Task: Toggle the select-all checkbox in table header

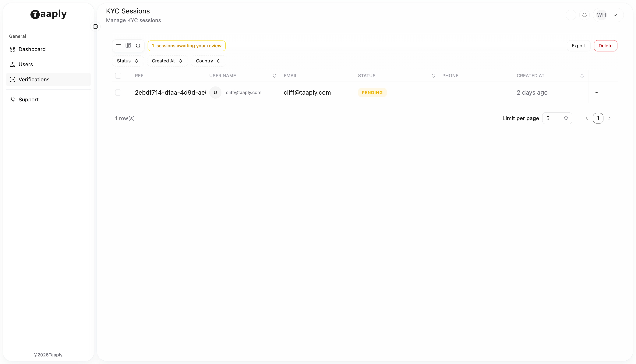Action: (118, 75)
